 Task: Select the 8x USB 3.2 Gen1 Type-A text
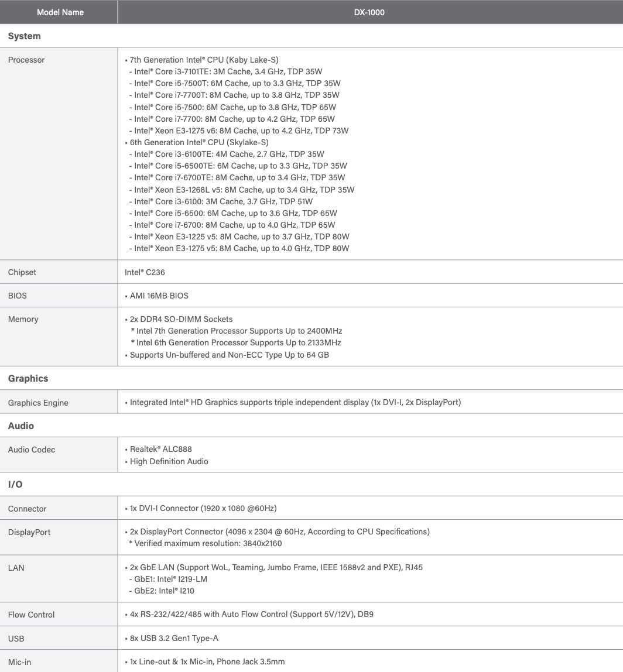[x=174, y=638]
